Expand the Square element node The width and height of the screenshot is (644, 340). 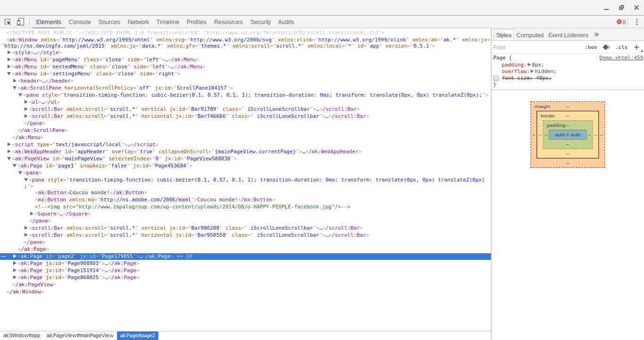[x=32, y=214]
